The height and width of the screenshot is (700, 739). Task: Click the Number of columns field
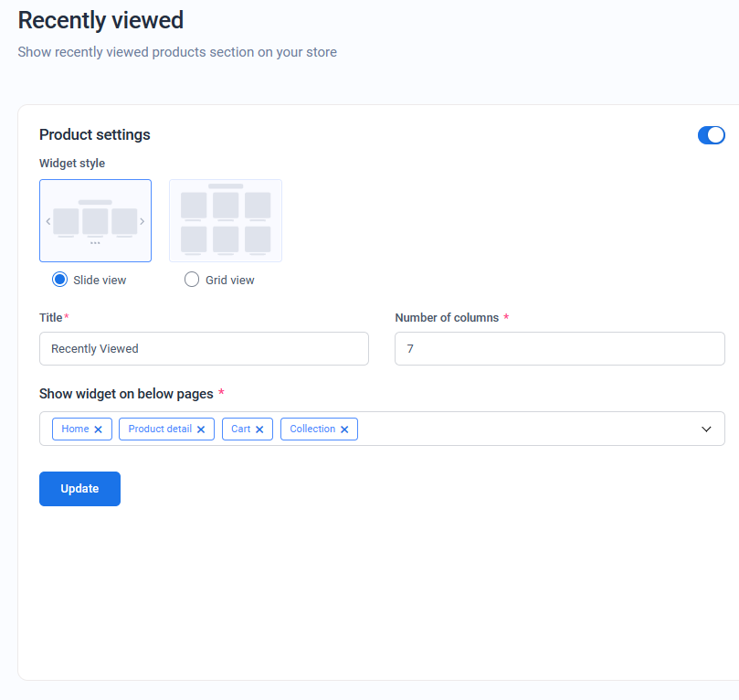point(559,348)
